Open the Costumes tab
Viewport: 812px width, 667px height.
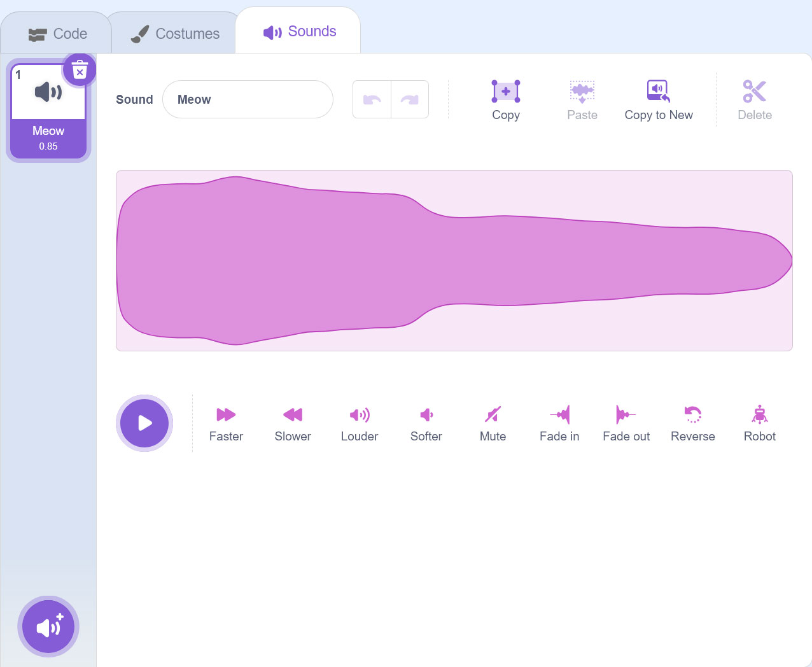pos(175,34)
